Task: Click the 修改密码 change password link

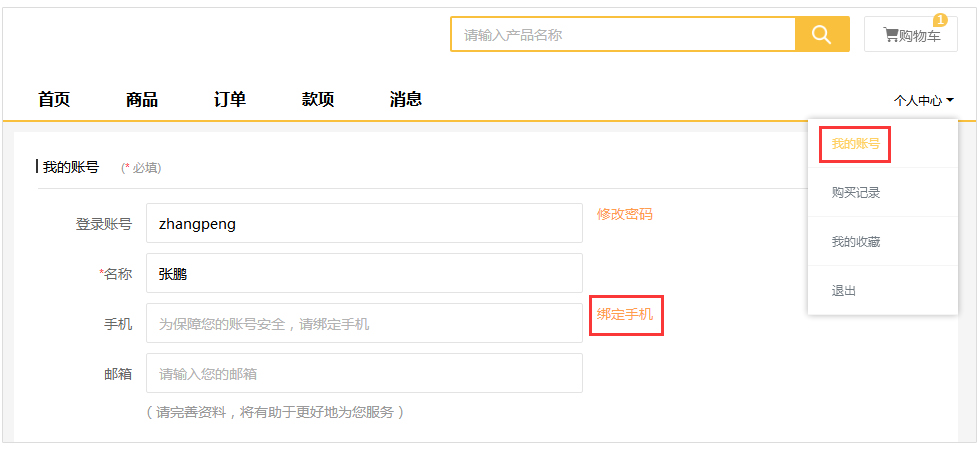Action: point(624,214)
